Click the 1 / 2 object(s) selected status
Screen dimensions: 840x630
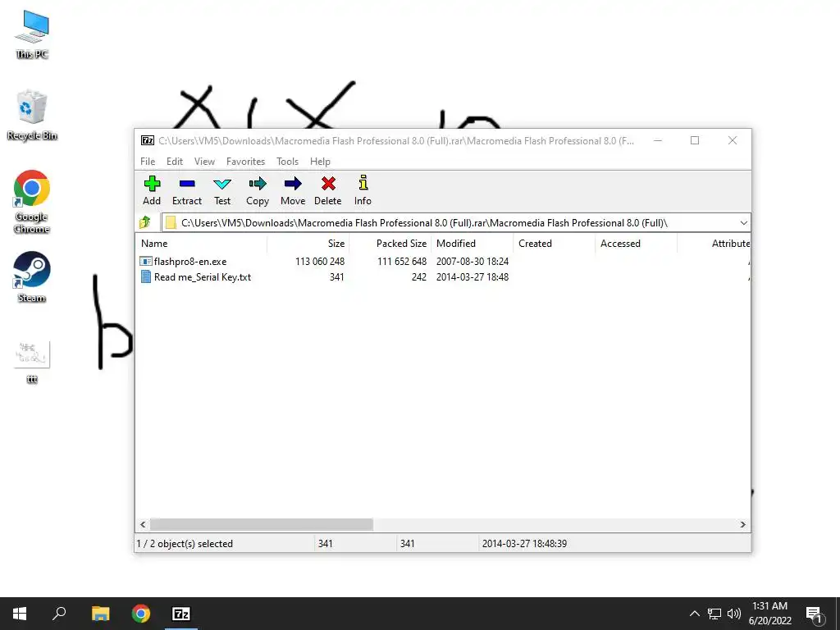[185, 543]
